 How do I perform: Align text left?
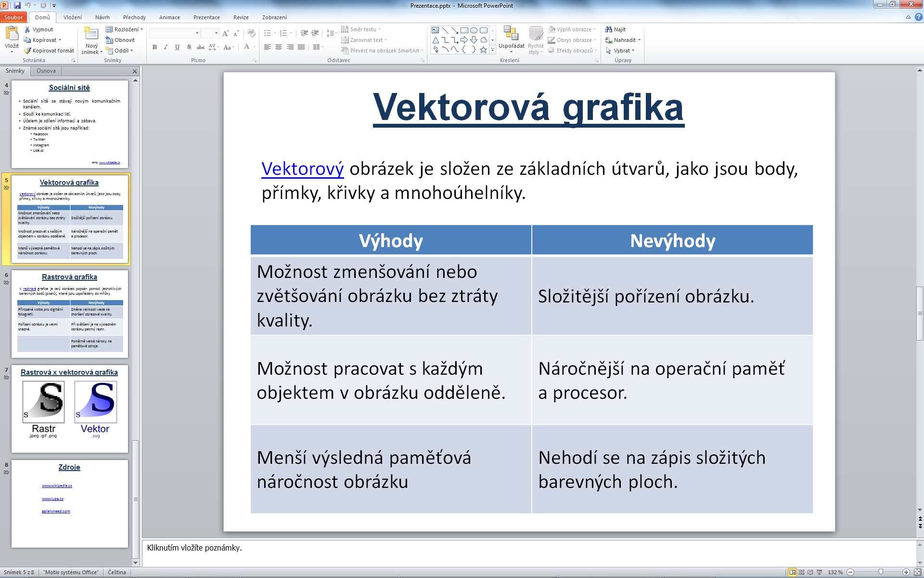point(267,47)
